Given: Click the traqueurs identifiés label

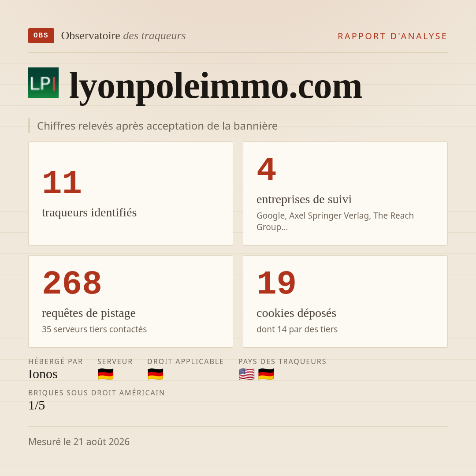Looking at the screenshot, I should (89, 212).
